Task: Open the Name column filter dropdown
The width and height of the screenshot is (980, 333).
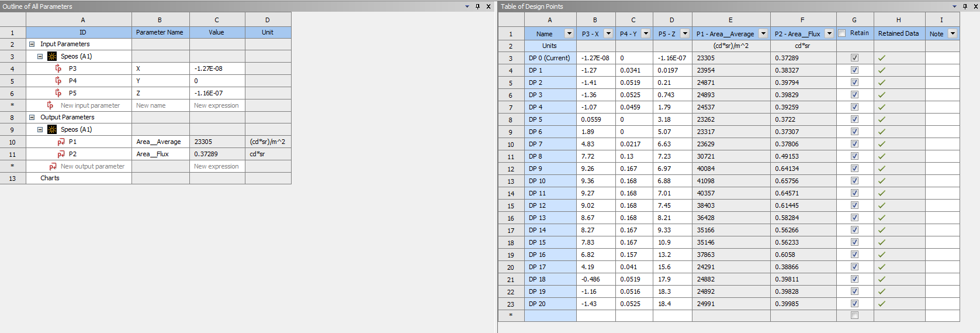Action: (569, 33)
